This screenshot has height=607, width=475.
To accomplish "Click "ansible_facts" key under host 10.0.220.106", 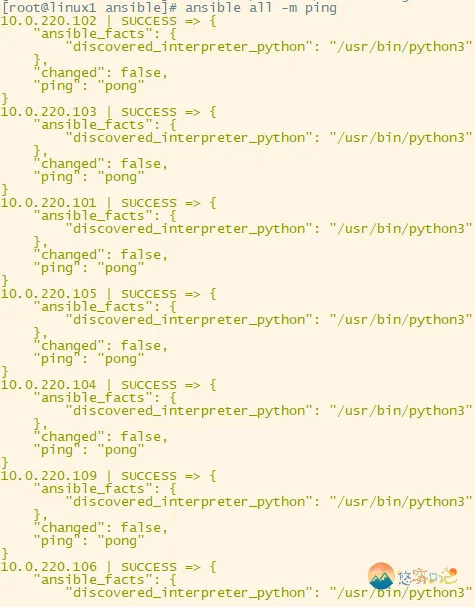I will 93,580.
